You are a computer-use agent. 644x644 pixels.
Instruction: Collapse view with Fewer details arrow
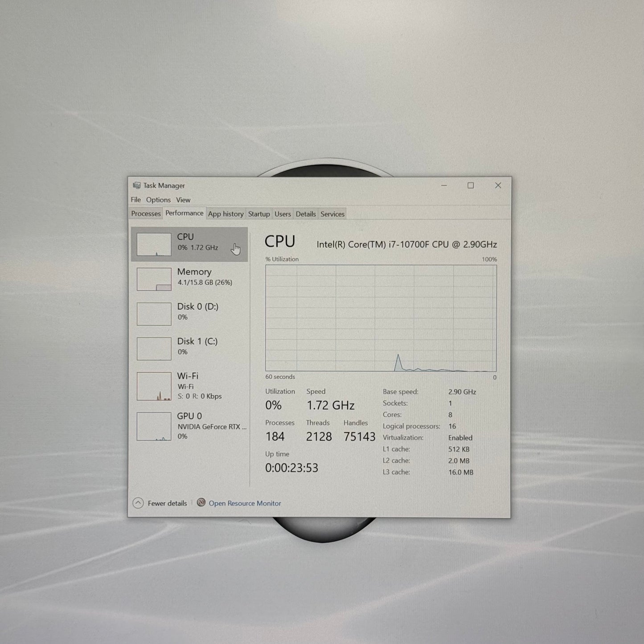tap(138, 503)
